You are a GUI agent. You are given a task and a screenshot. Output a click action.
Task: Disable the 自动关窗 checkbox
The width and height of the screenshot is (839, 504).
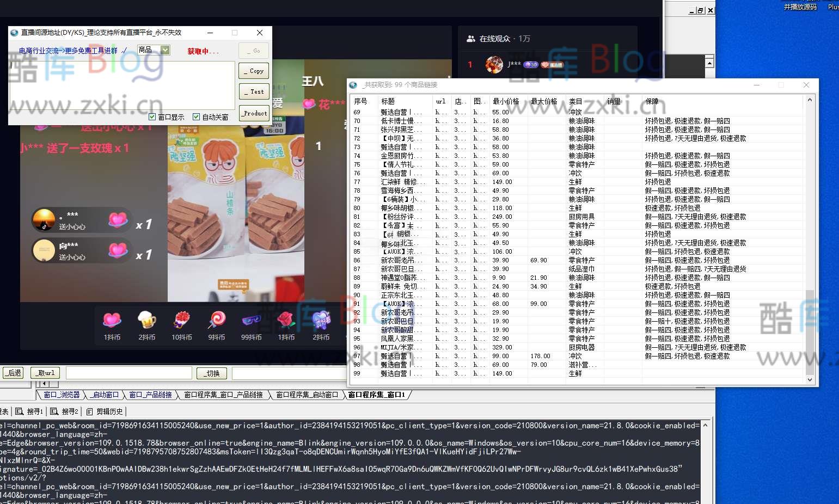click(x=197, y=116)
